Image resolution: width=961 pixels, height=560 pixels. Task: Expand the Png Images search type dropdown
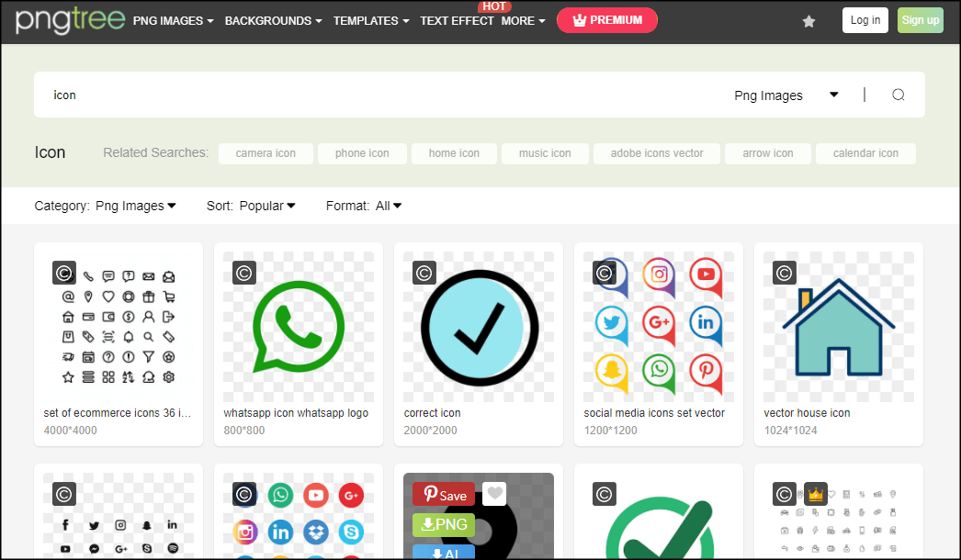[x=786, y=95]
